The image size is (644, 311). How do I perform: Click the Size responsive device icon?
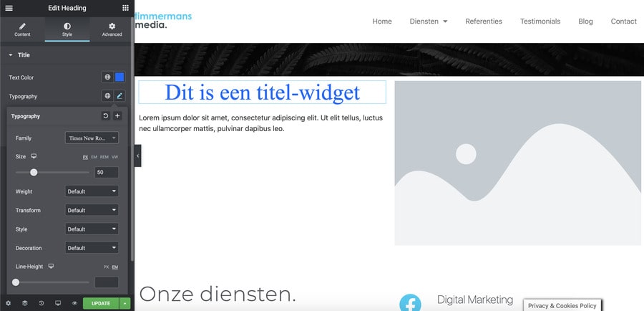point(34,156)
